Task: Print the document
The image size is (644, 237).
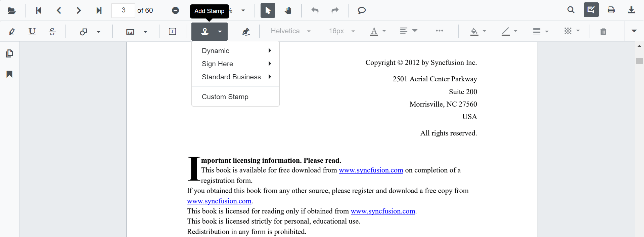Action: [x=611, y=10]
